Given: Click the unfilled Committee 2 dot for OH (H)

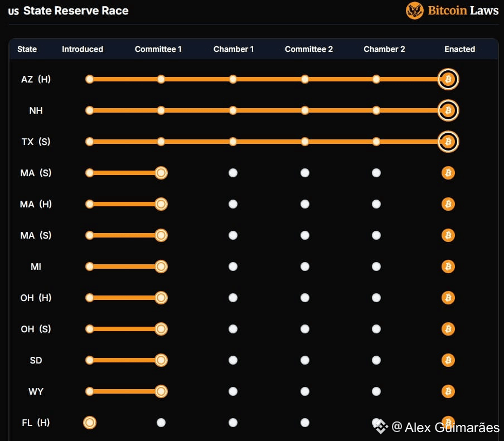Looking at the screenshot, I should point(304,298).
